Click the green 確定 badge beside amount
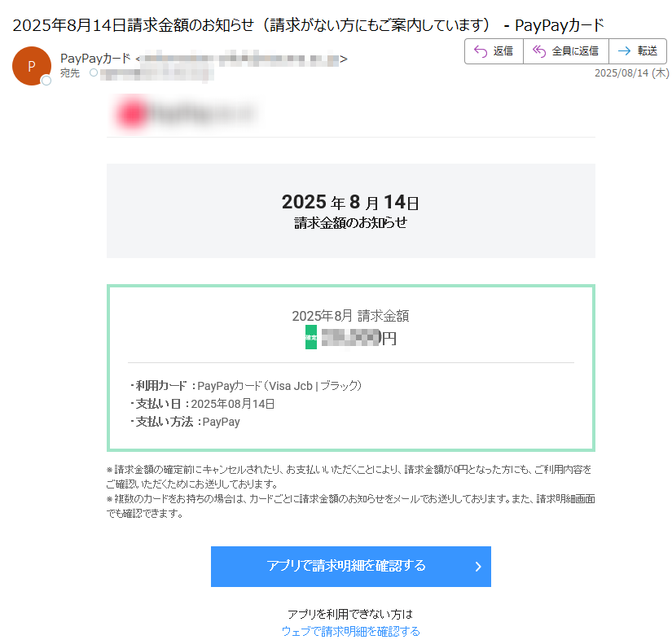The image size is (672, 644). tap(311, 337)
